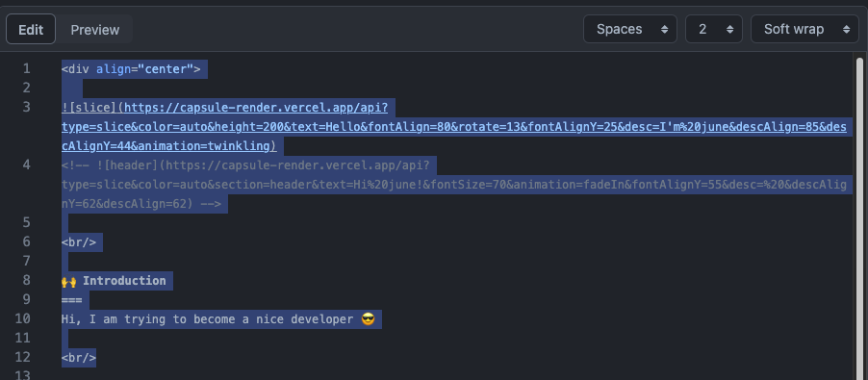
Task: Click the === underline on line 9
Action: pyautogui.click(x=72, y=300)
